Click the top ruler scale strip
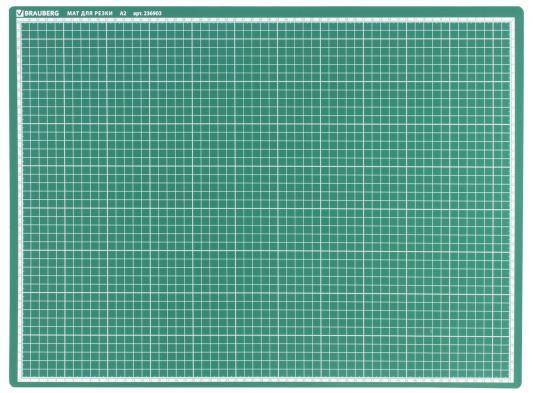This screenshot has width=533, height=393. [266, 20]
